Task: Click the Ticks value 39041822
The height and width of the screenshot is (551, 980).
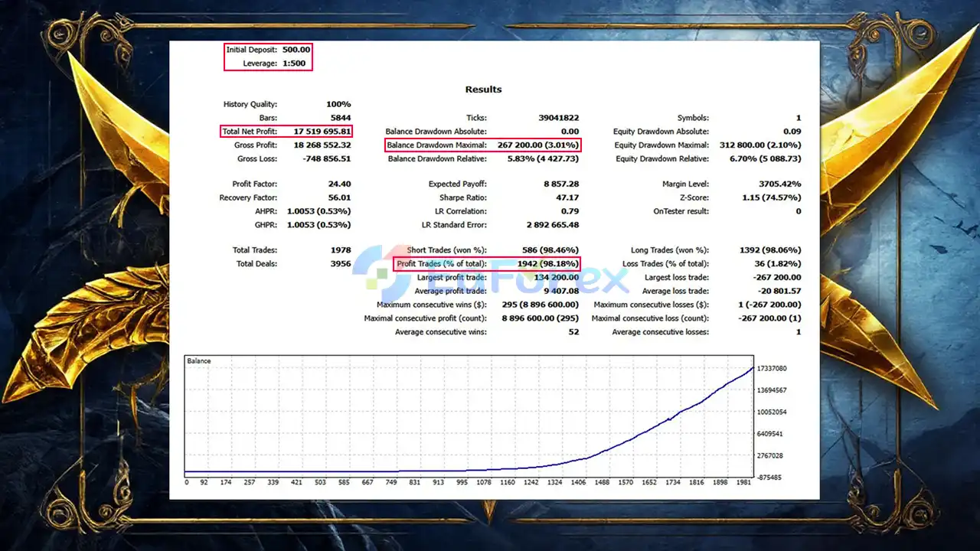Action: tap(558, 119)
